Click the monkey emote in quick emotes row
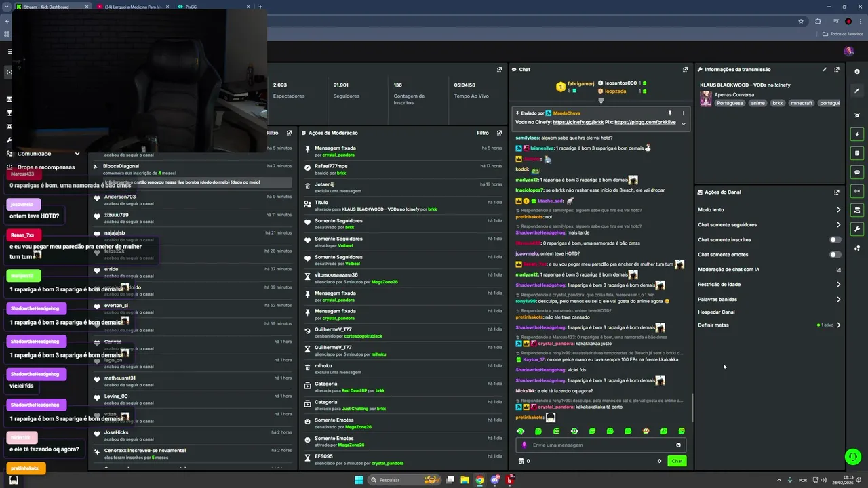This screenshot has height=488, width=868. click(646, 431)
